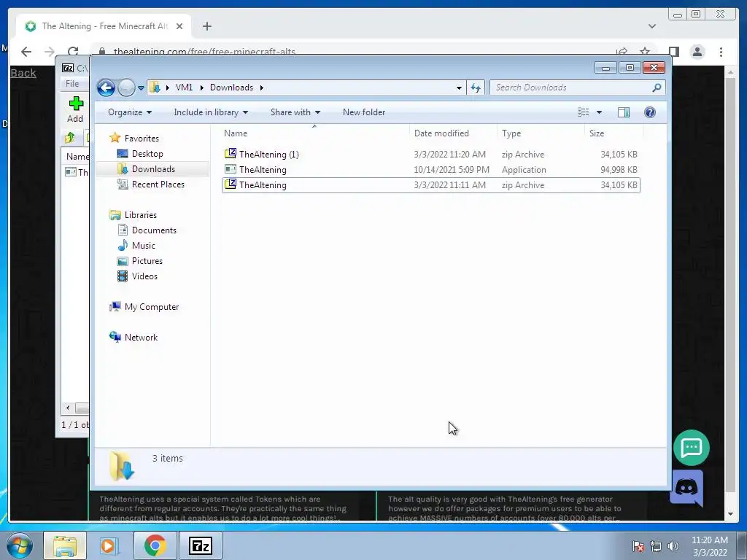Sort by the Type column header
Viewport: 747px width, 560px height.
tap(541, 133)
